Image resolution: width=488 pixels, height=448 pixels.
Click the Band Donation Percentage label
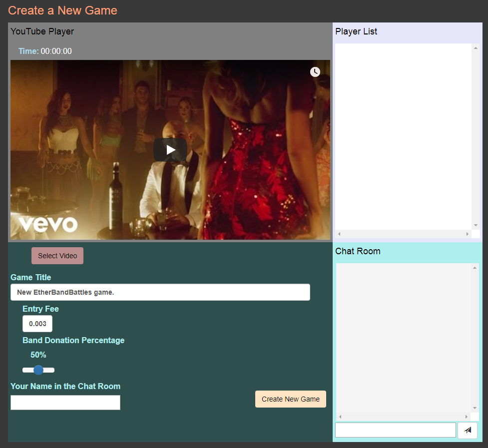pos(73,340)
